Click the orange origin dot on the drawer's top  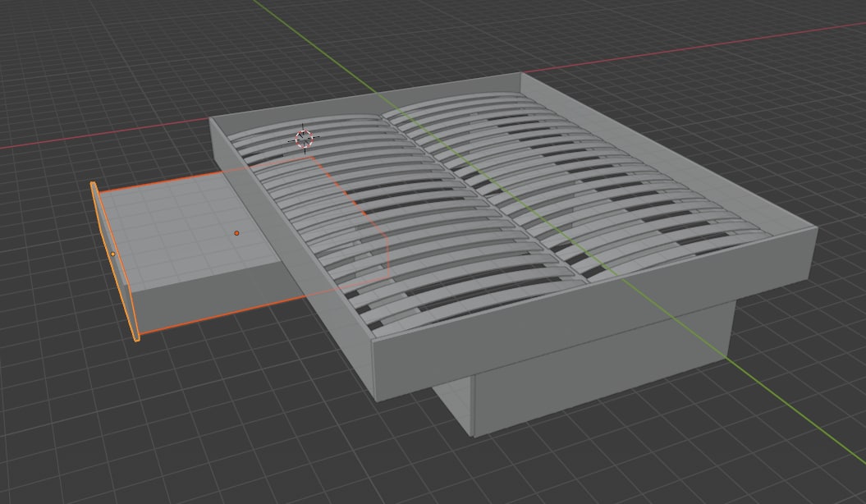pyautogui.click(x=236, y=233)
